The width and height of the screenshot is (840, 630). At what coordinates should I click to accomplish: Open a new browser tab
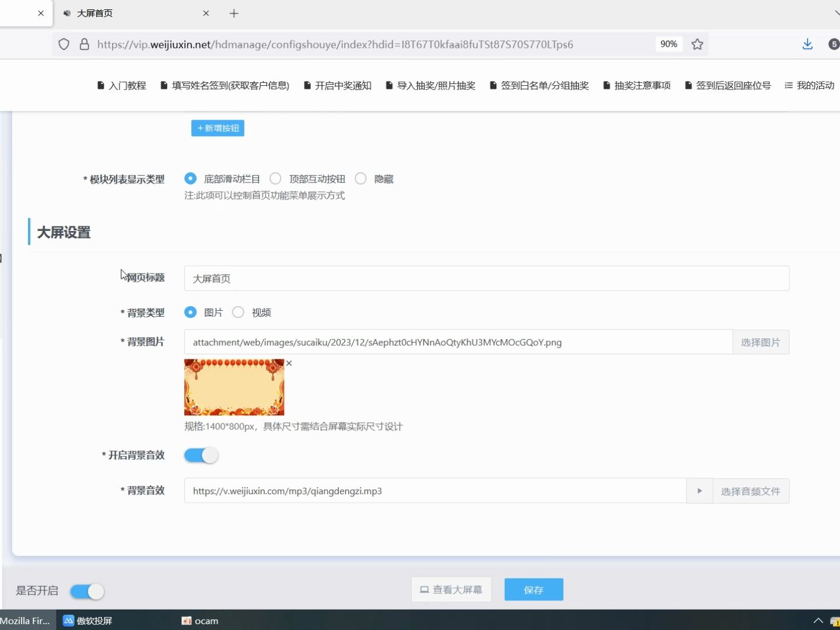[x=234, y=13]
